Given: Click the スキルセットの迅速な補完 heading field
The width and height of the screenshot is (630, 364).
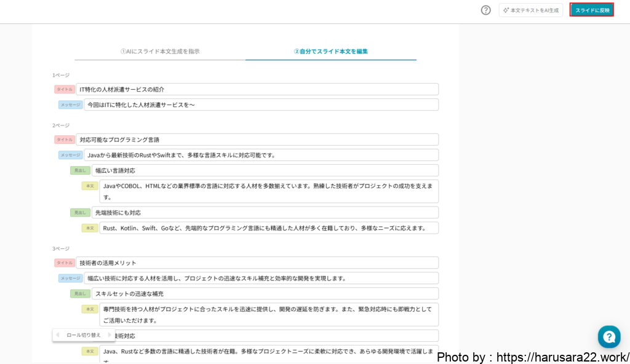Looking at the screenshot, I should (x=265, y=294).
